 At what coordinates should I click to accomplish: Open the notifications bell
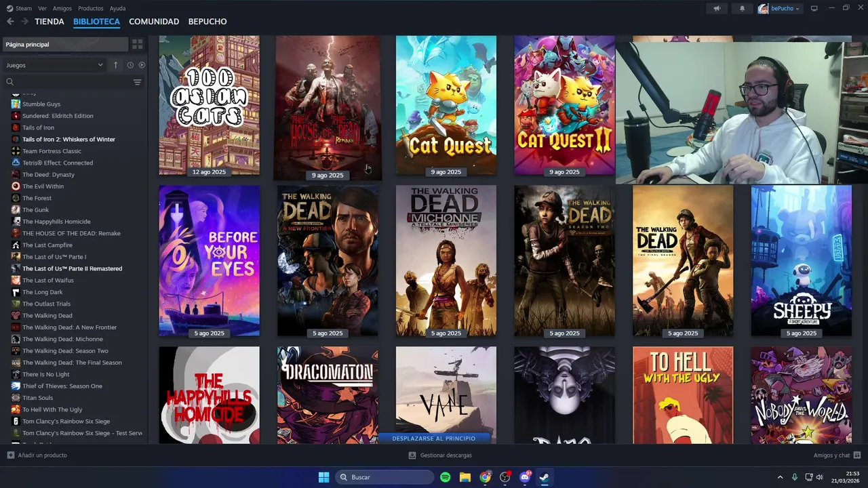coord(742,8)
